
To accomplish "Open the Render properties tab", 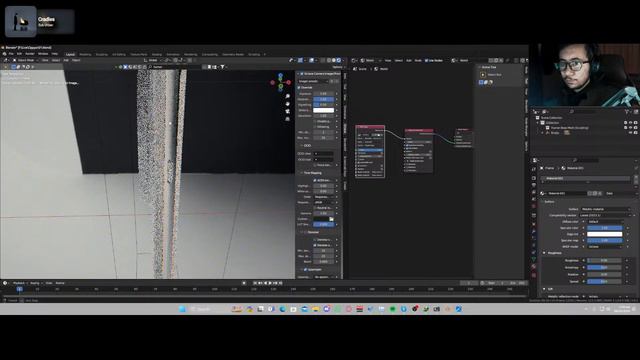I will (x=534, y=178).
